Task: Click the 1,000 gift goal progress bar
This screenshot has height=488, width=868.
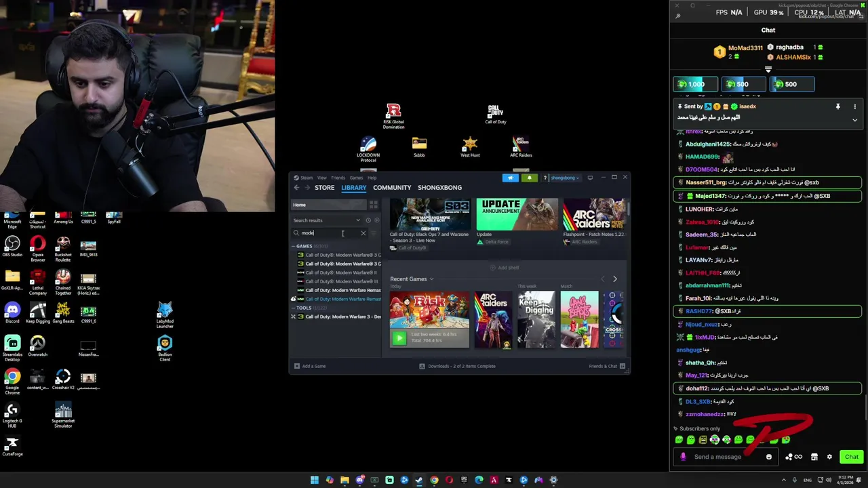Action: (695, 84)
